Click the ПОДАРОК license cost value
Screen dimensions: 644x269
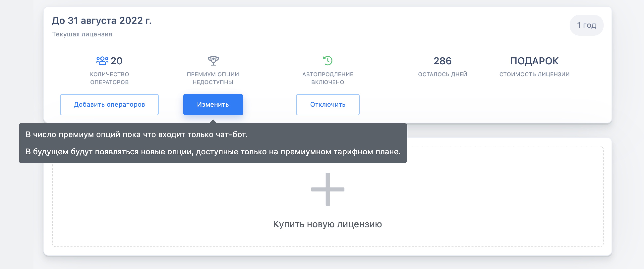[x=534, y=61]
